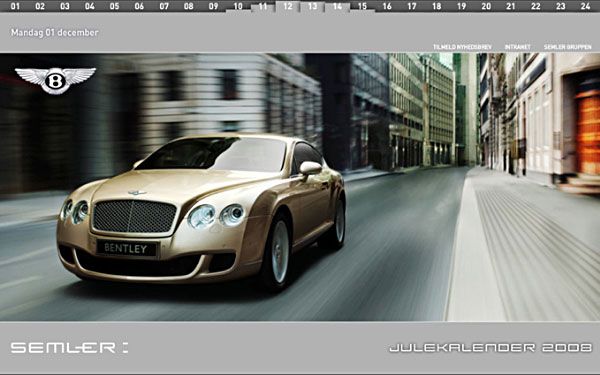The width and height of the screenshot is (600, 375).
Task: Click the Tilmeld Nyhedsbrev link
Action: pyautogui.click(x=462, y=47)
